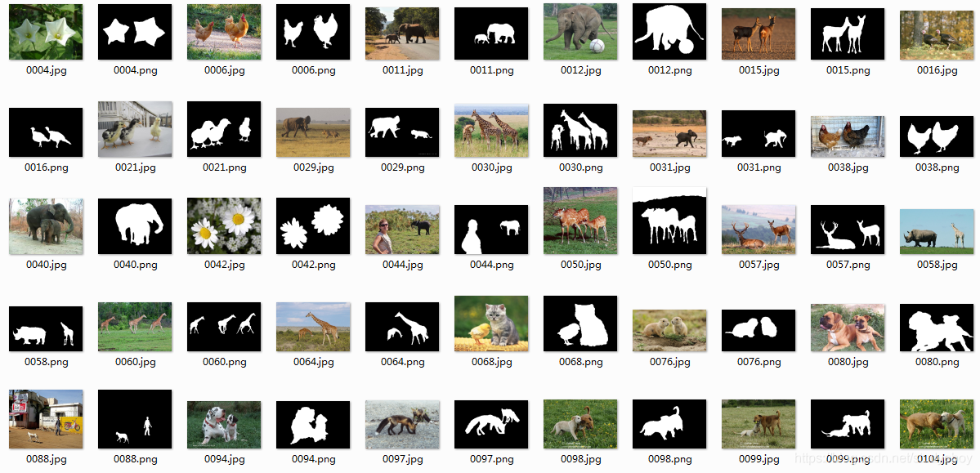Open the 0044.jpg woman and elephant photo

tap(402, 230)
